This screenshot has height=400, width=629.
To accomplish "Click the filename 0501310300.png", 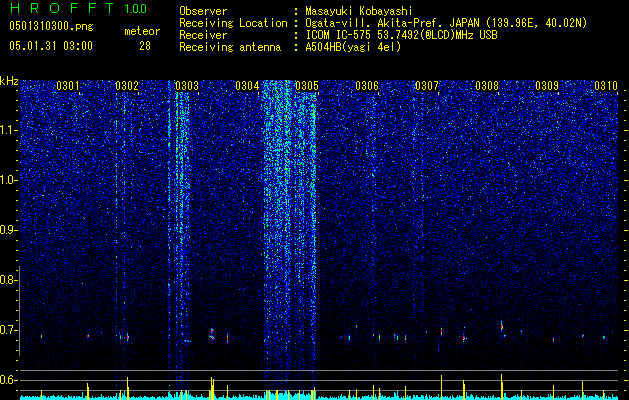I will [51, 26].
